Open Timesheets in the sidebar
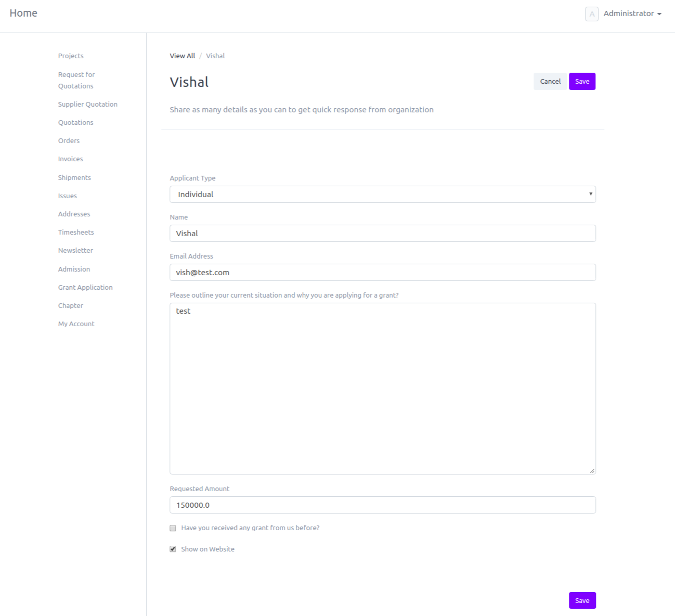 [x=76, y=233]
